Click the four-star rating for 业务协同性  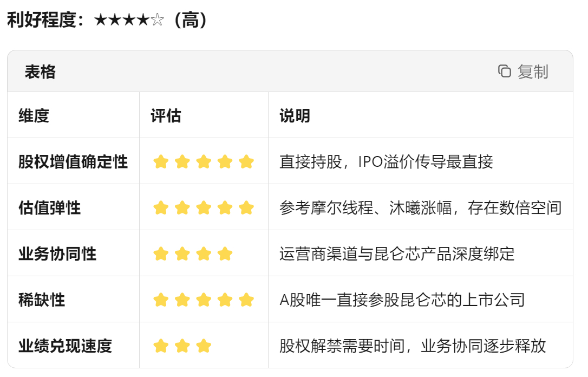[x=193, y=254]
